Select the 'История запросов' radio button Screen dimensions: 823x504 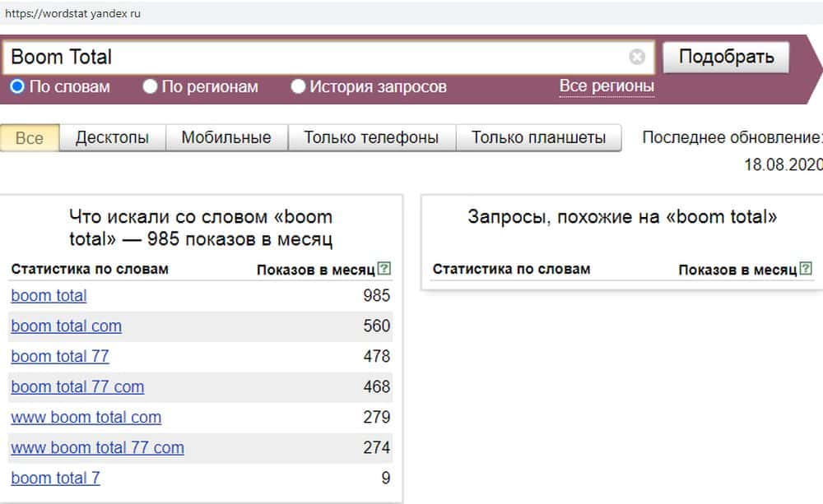tap(298, 86)
